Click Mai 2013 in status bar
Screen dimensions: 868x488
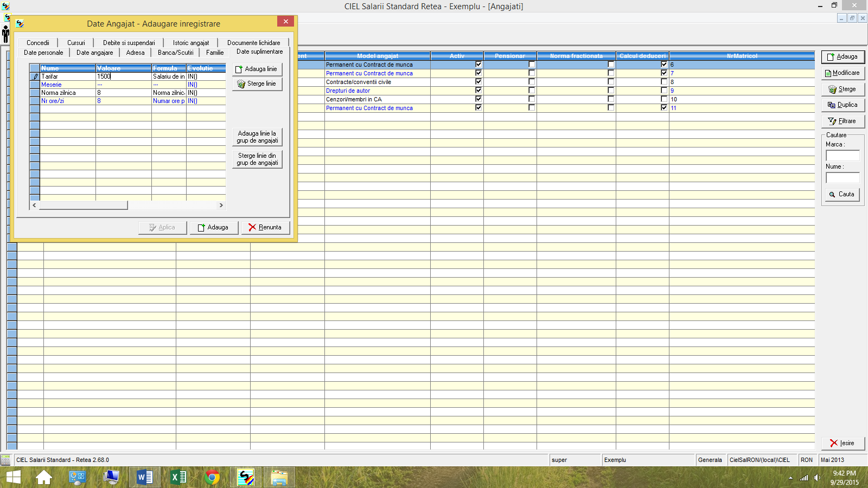coord(833,460)
